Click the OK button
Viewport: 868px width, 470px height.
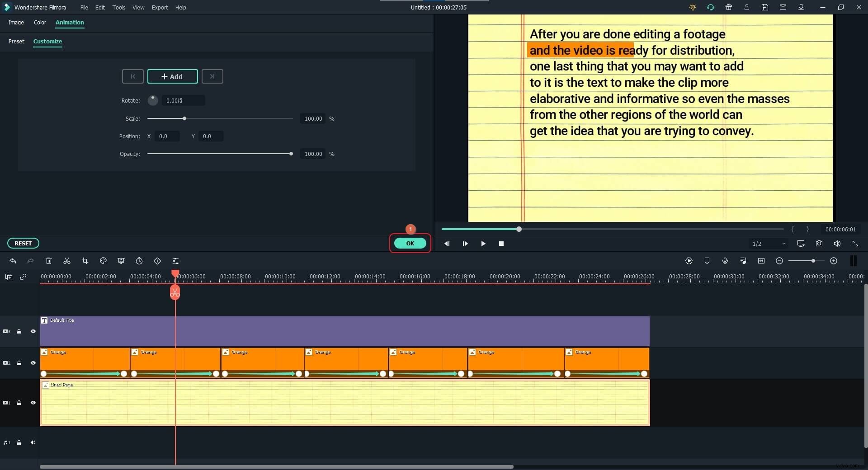click(x=410, y=243)
